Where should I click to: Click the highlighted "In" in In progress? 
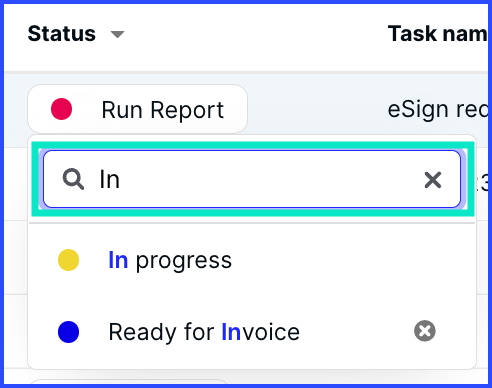118,260
